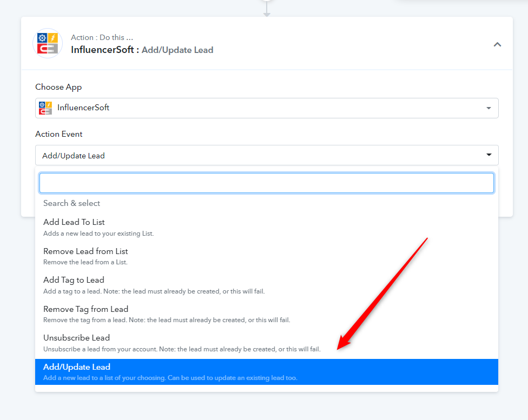The height and width of the screenshot is (420, 528).
Task: Click the InfluencerSoft logo in action header
Action: pos(48,43)
